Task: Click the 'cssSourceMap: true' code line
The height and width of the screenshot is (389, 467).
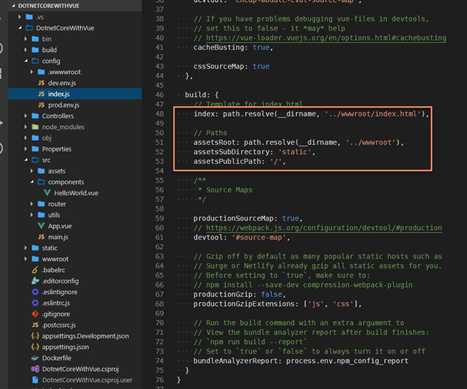Action: tap(231, 66)
